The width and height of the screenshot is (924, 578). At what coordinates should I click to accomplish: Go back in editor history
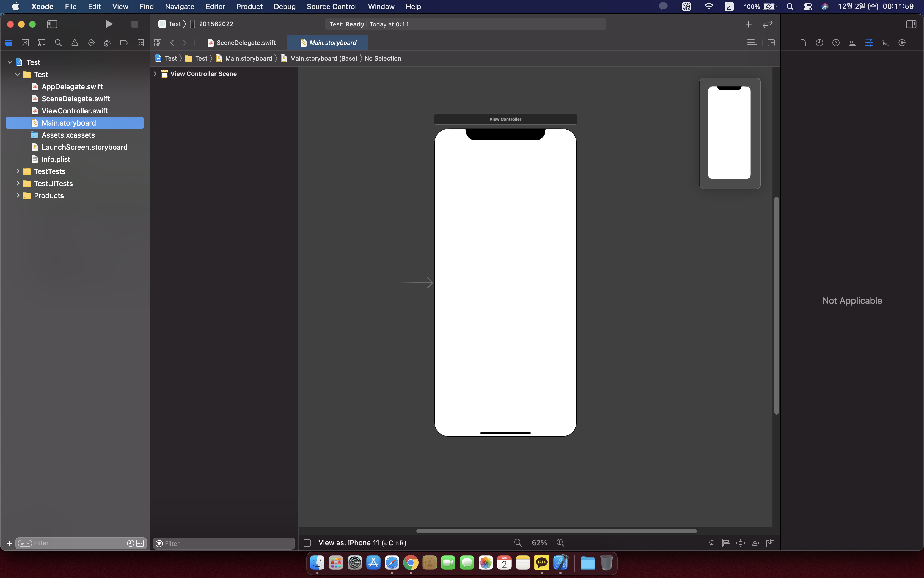pos(172,43)
